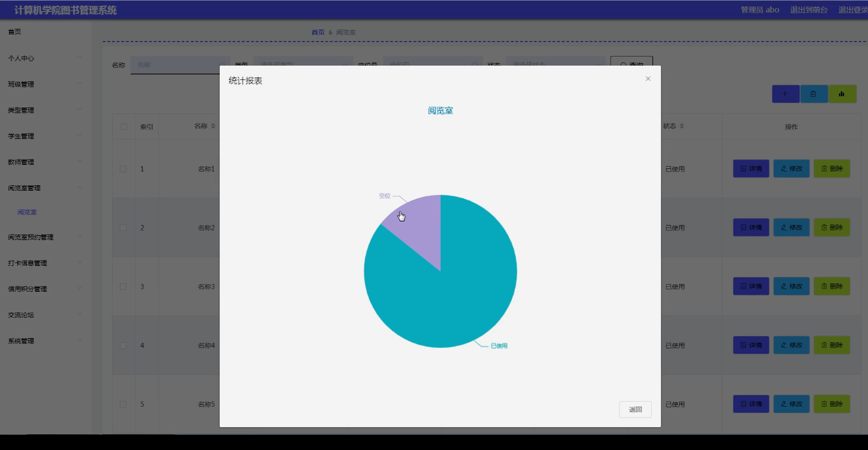Viewport: 868px width, 450px height.
Task: Show 详情 for the 名称3 row
Action: coord(751,286)
